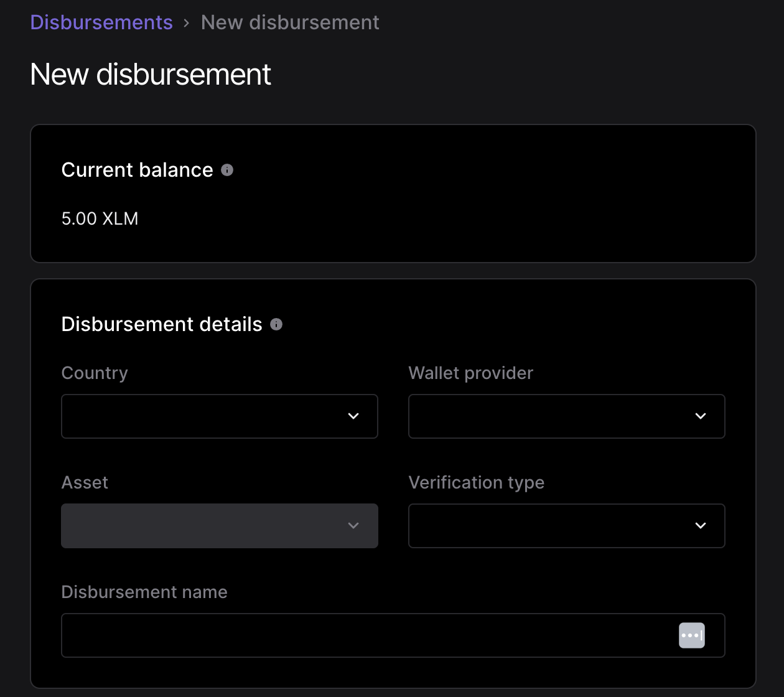The width and height of the screenshot is (784, 697).
Task: Click the Wallet provider chevron icon
Action: (701, 416)
